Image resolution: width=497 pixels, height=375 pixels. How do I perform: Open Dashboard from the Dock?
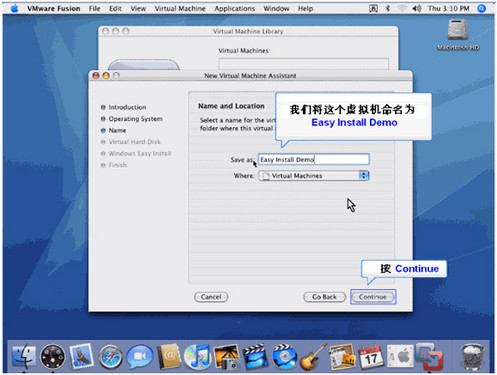52,356
